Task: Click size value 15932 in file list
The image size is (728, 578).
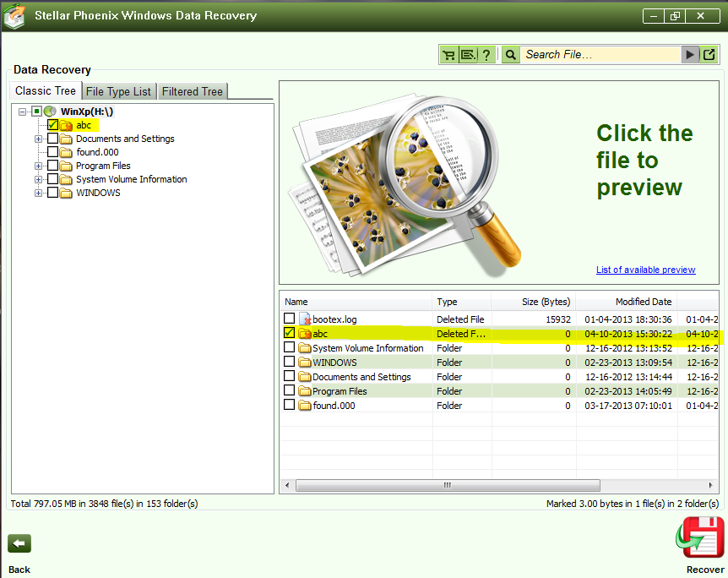Action: coord(558,319)
